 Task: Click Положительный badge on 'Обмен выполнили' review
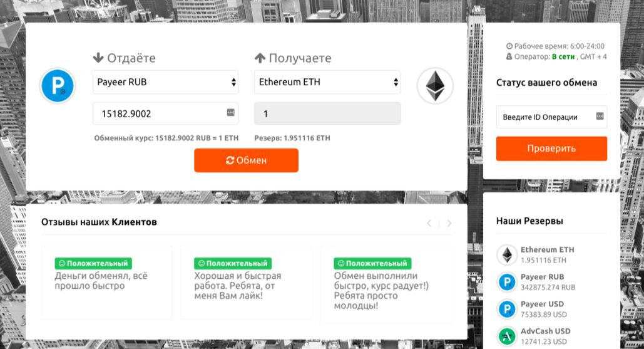click(x=372, y=264)
